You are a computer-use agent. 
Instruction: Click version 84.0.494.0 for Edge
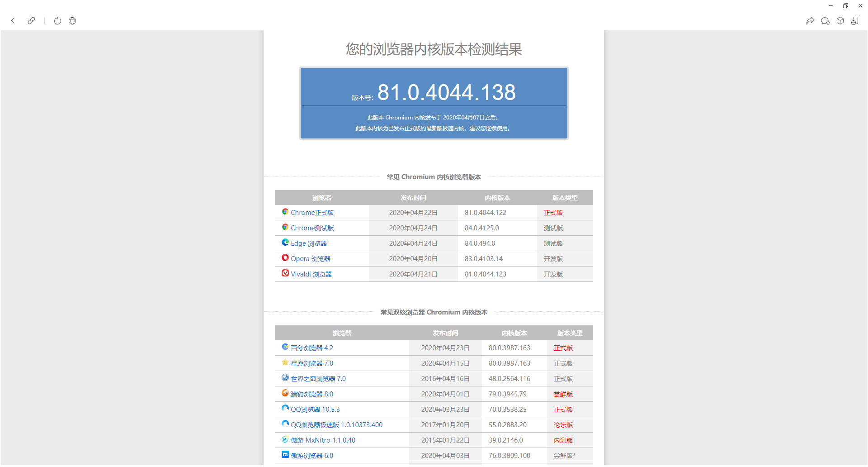[x=480, y=243]
